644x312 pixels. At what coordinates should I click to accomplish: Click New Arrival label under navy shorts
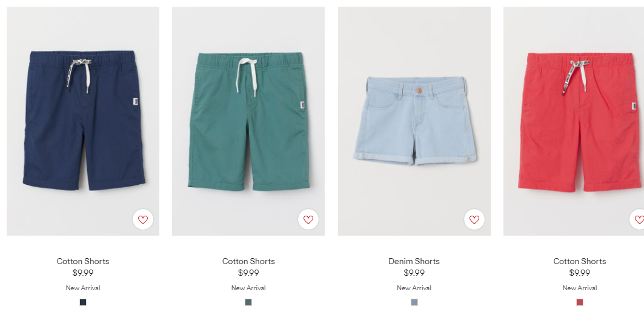(x=83, y=288)
